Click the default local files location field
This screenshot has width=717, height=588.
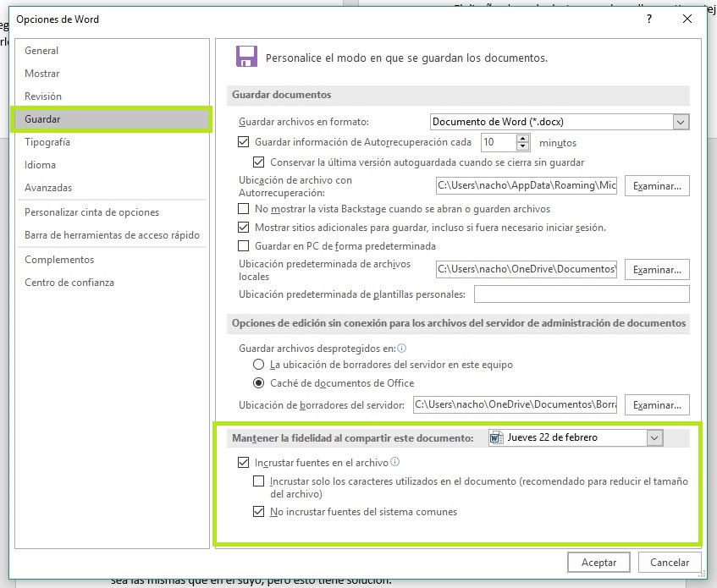tap(527, 269)
